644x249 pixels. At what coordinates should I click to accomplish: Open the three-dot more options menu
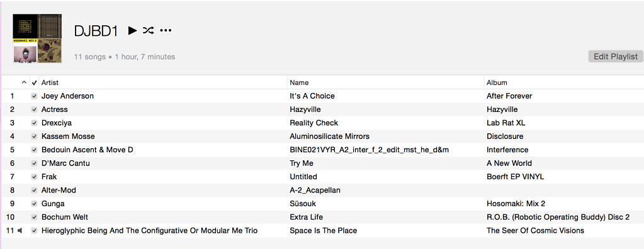[x=166, y=30]
